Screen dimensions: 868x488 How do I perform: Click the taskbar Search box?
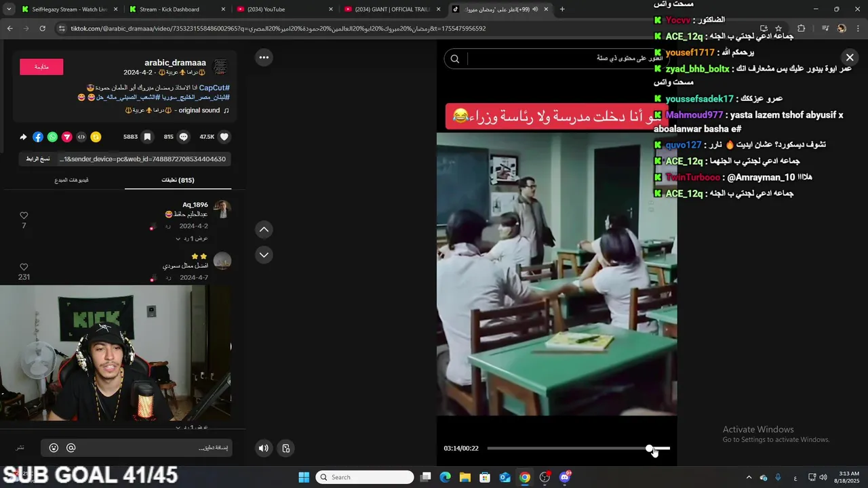(x=365, y=477)
